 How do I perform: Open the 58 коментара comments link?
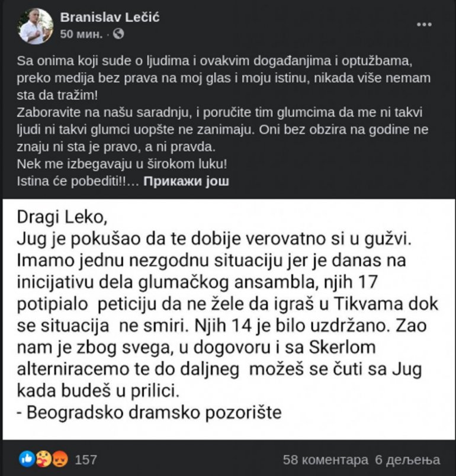[x=325, y=459]
